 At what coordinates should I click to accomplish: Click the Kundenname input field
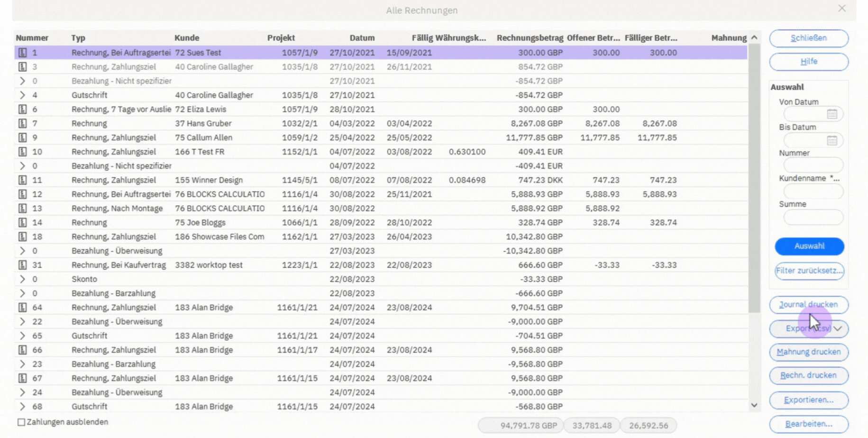click(x=813, y=191)
